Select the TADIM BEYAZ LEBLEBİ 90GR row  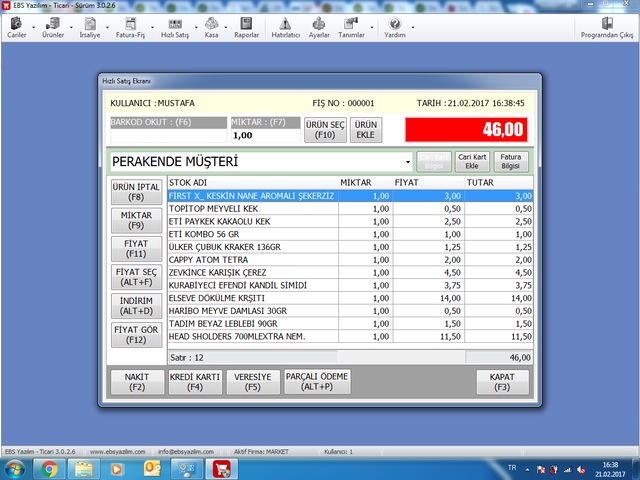[350, 324]
